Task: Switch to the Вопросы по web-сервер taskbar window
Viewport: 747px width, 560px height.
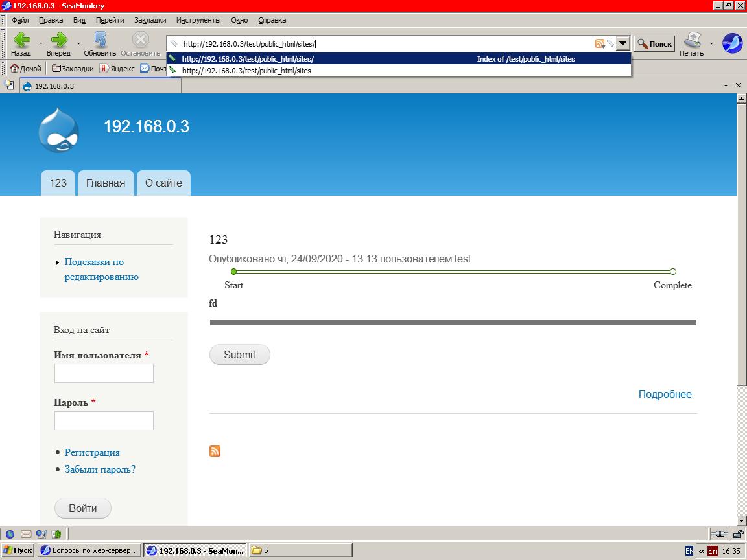Action: 89,550
